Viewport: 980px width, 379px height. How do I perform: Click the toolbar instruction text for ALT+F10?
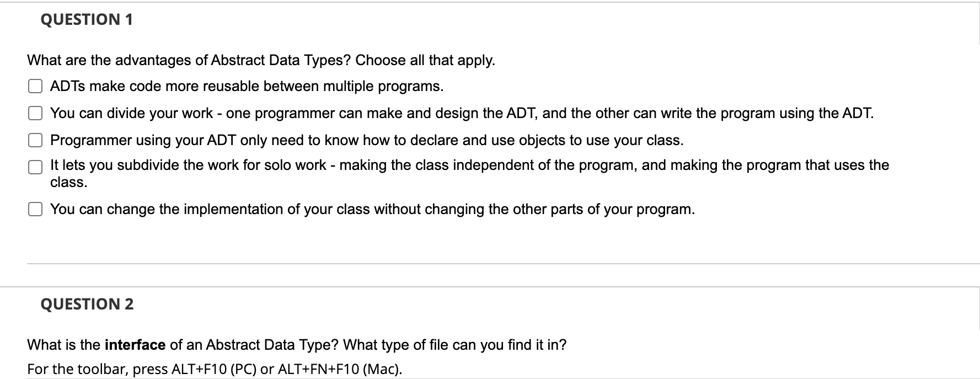click(215, 368)
